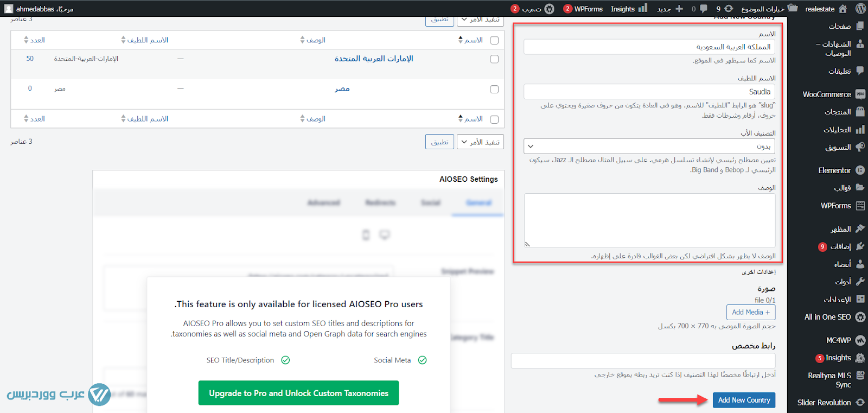868x413 pixels.
Task: Open the comments bubble icon in admin bar
Action: coord(704,9)
